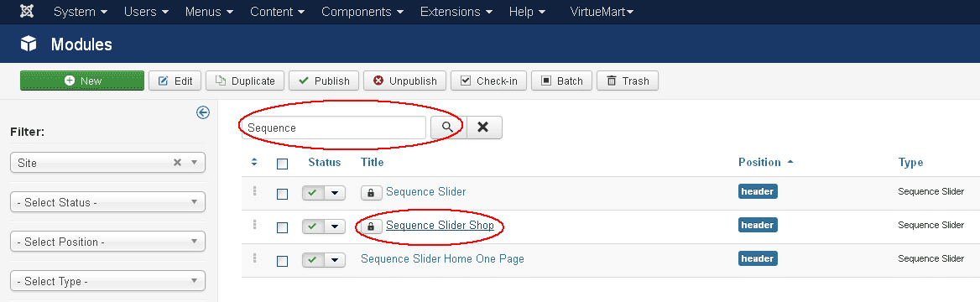This screenshot has height=302, width=980.
Task: Open the Select Type filter dropdown
Action: pos(108,281)
